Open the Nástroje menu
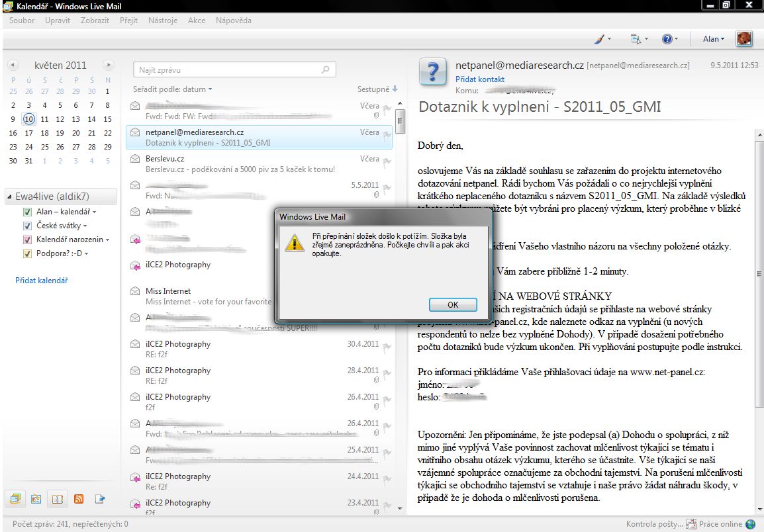Image resolution: width=764 pixels, height=532 pixels. click(x=163, y=21)
